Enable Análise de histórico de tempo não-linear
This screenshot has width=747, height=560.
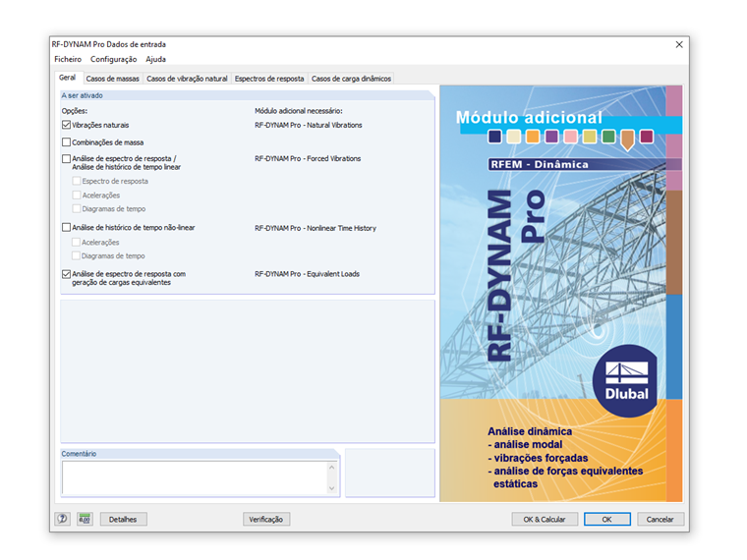click(x=66, y=228)
